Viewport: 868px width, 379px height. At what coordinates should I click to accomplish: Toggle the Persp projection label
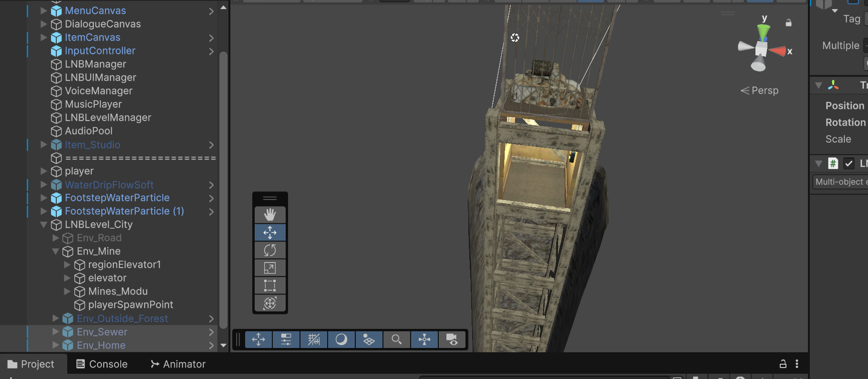[760, 91]
